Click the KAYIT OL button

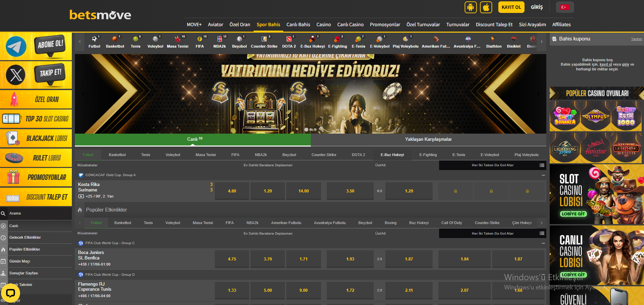coord(511,7)
